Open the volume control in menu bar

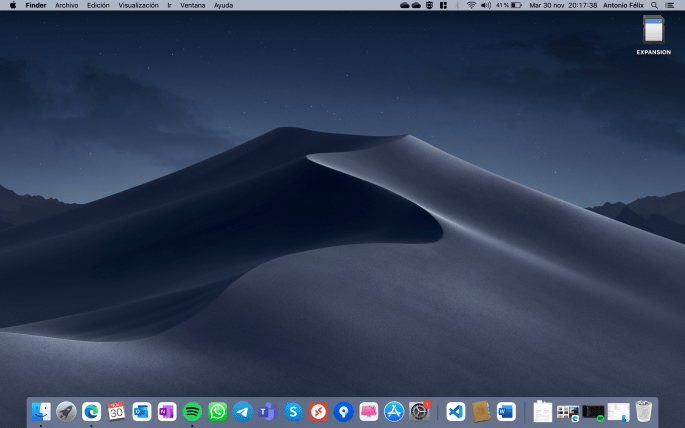point(485,5)
